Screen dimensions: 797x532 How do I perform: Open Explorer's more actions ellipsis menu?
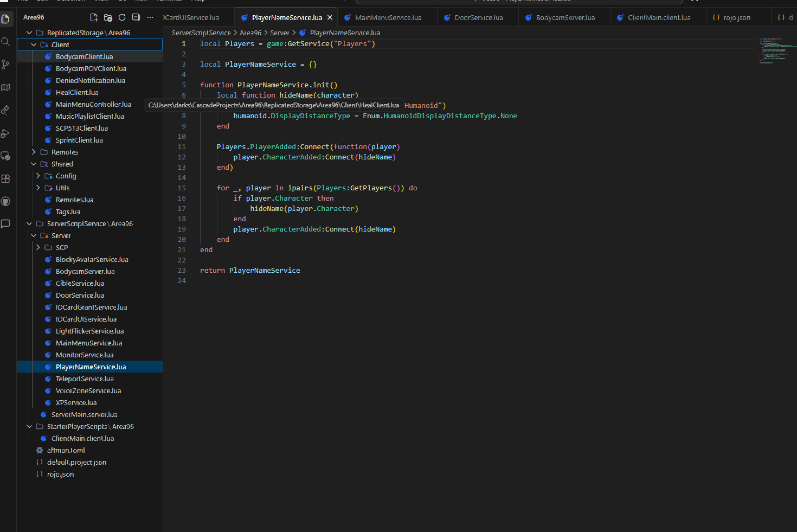(150, 17)
